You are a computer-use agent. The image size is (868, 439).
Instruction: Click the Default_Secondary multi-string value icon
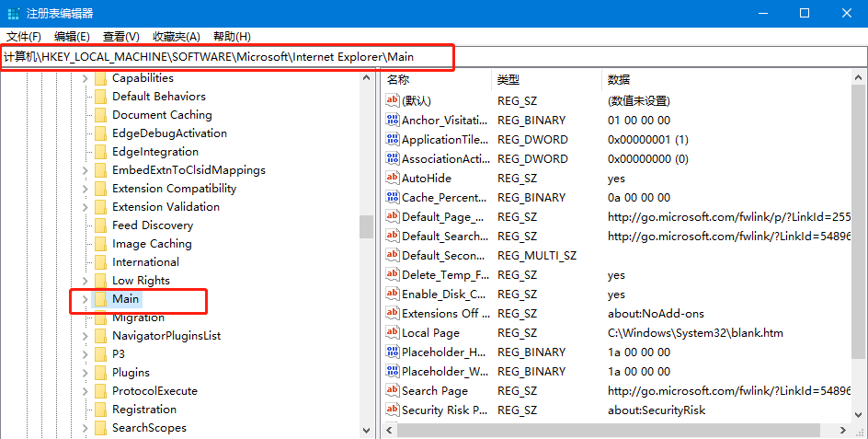(393, 256)
